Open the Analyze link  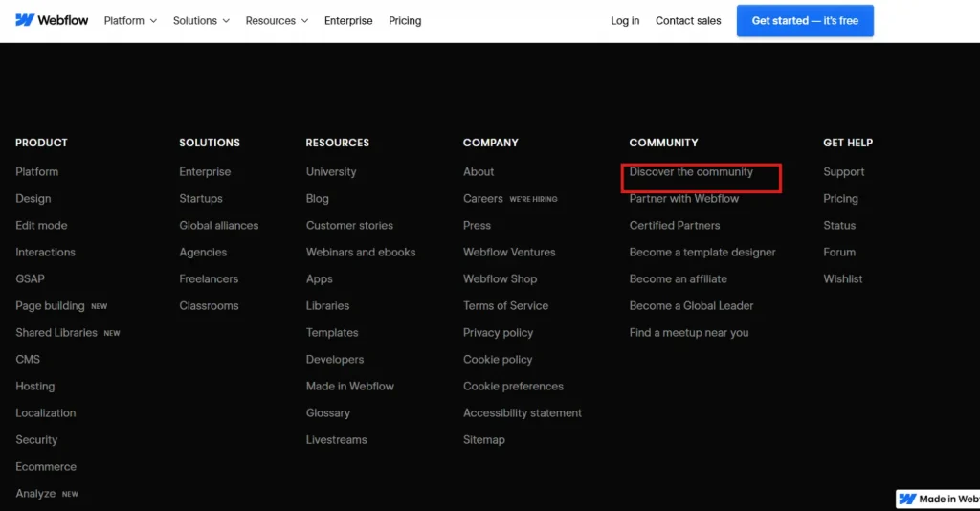click(35, 494)
